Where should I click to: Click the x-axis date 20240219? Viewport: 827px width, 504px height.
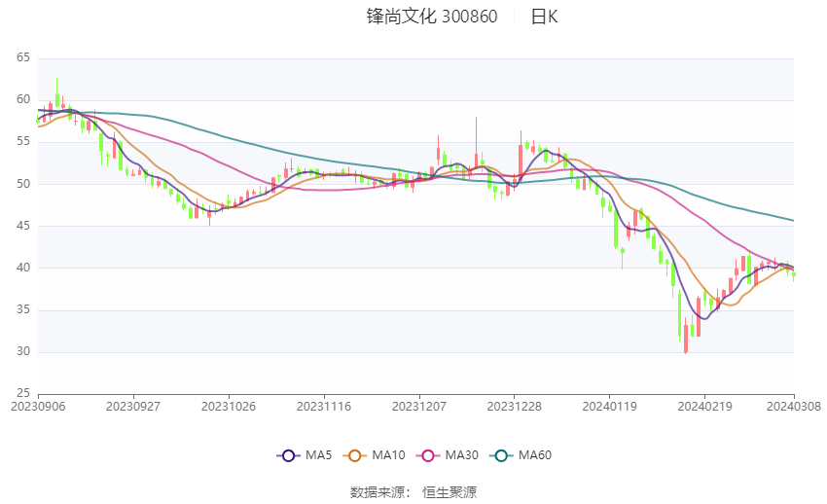coord(704,407)
